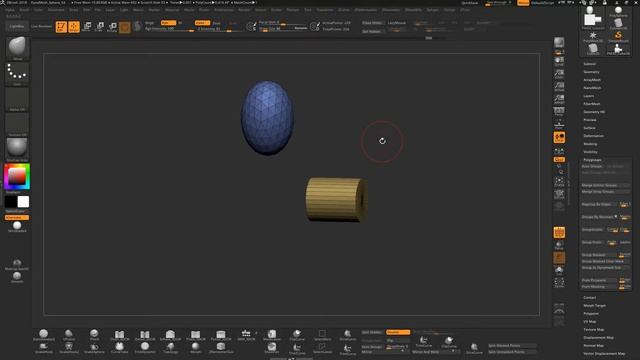This screenshot has width=640, height=360.
Task: Toggle Transp transparency mode
Action: (559, 245)
